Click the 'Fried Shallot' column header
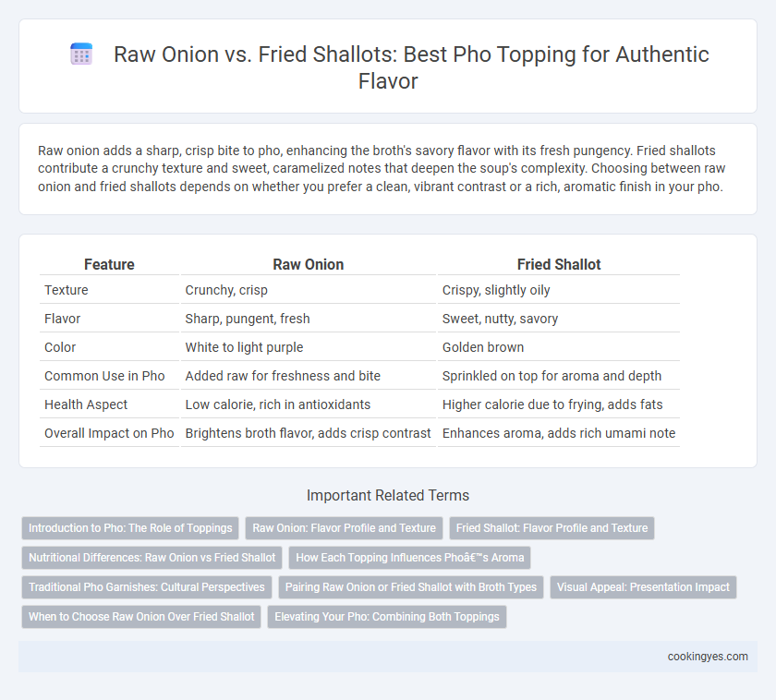 559,264
